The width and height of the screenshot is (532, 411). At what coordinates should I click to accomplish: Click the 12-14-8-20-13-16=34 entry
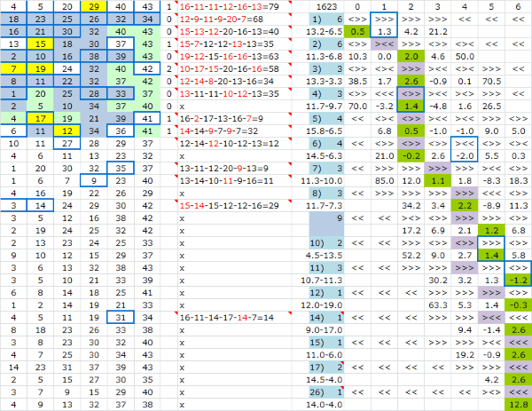tap(234, 81)
